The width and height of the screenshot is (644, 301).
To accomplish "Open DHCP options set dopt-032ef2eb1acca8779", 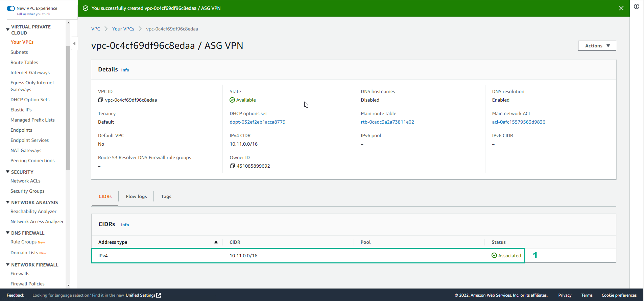I will coord(258,122).
